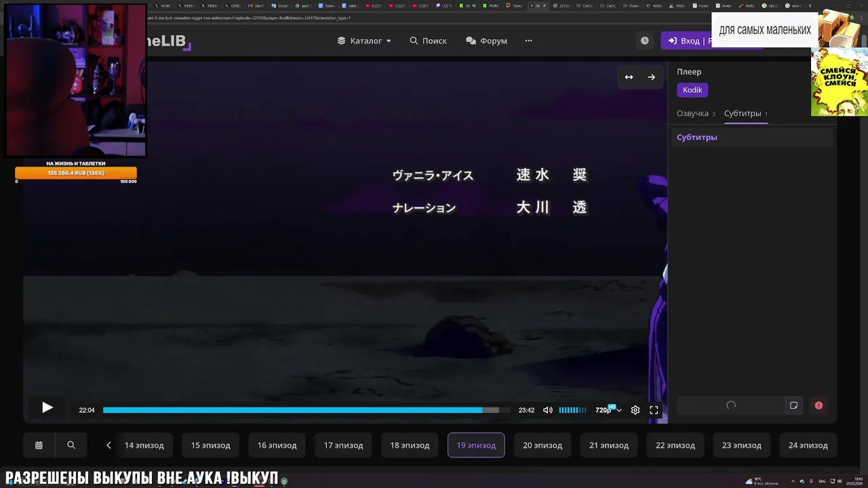This screenshot has height=488, width=868.
Task: Click the donation goal progress bar
Action: [76, 174]
